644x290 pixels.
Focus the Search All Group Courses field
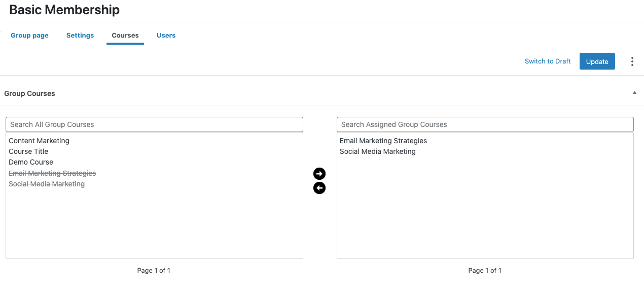[154, 124]
